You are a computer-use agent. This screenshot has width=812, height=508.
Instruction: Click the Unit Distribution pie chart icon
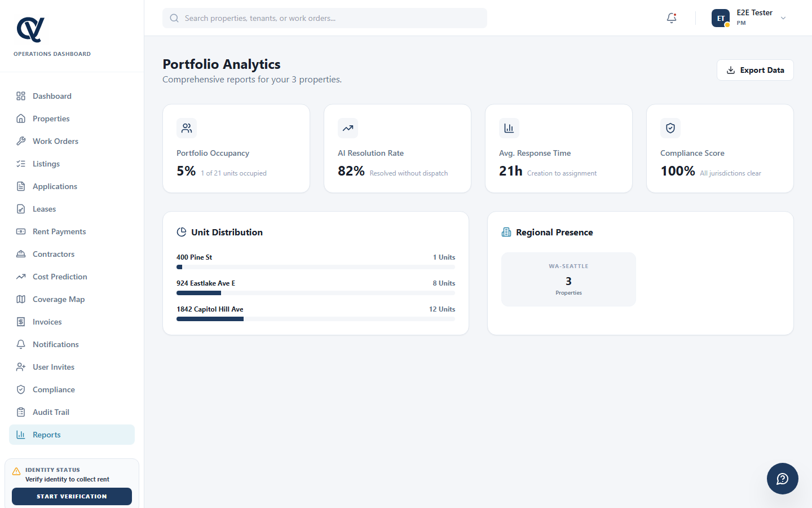tap(182, 231)
